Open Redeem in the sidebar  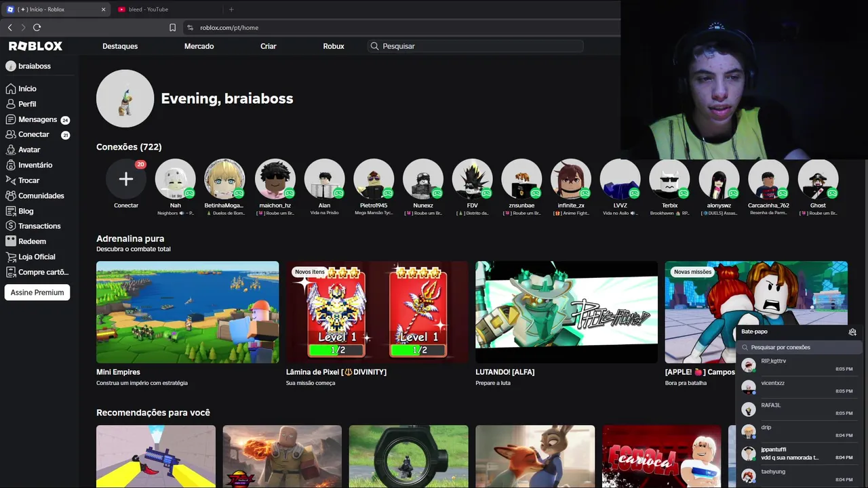coord(26,241)
